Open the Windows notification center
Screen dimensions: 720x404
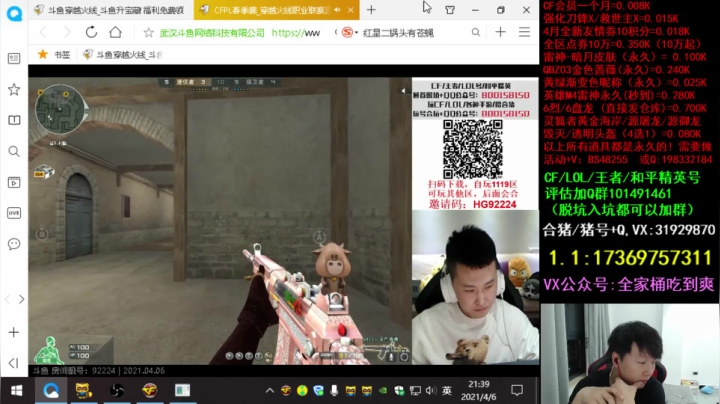tap(517, 391)
